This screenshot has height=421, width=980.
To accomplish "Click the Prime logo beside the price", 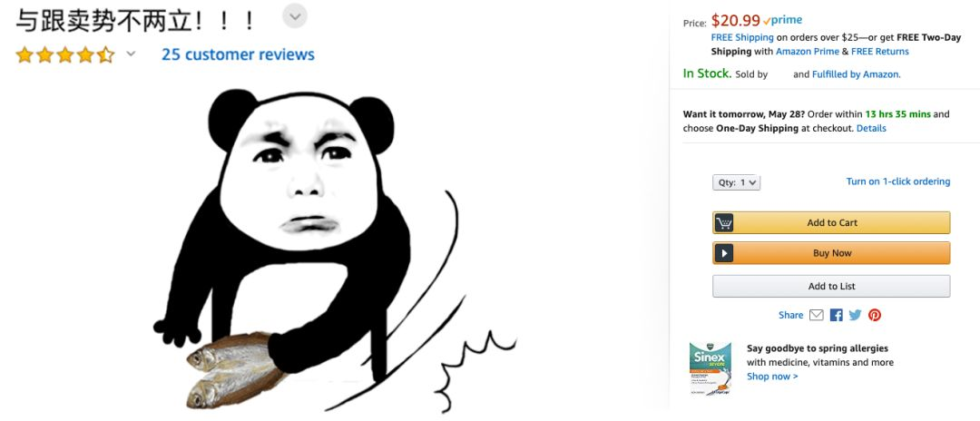I will [783, 21].
